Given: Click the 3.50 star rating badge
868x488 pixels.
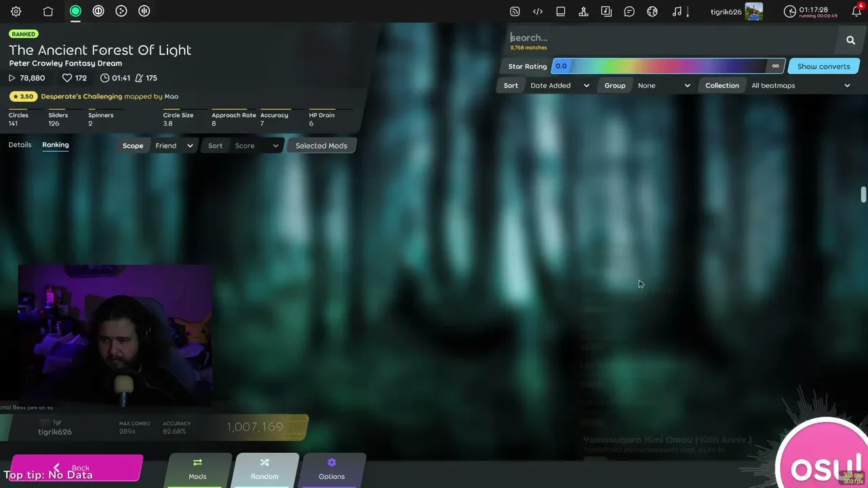Looking at the screenshot, I should (23, 96).
